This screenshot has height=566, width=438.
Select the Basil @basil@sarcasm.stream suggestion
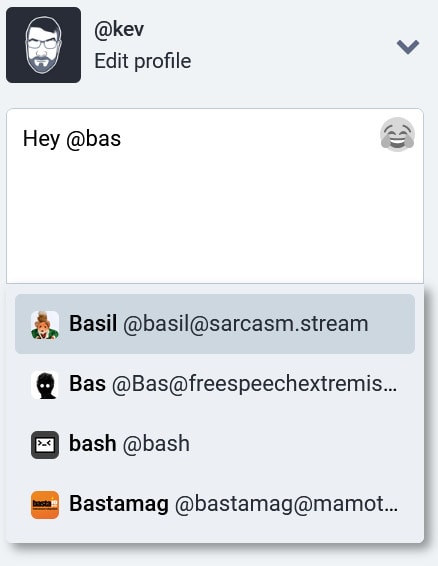(x=215, y=324)
